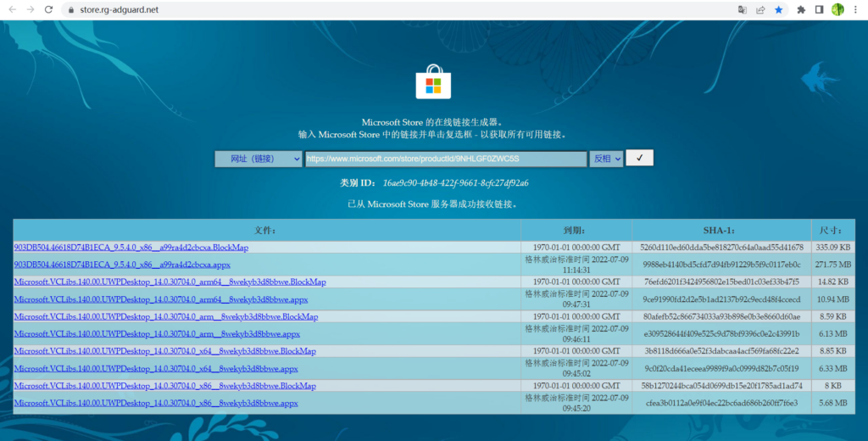Image resolution: width=868 pixels, height=441 pixels.
Task: Download the 903DB504 x86 BlockMap file
Action: point(131,248)
